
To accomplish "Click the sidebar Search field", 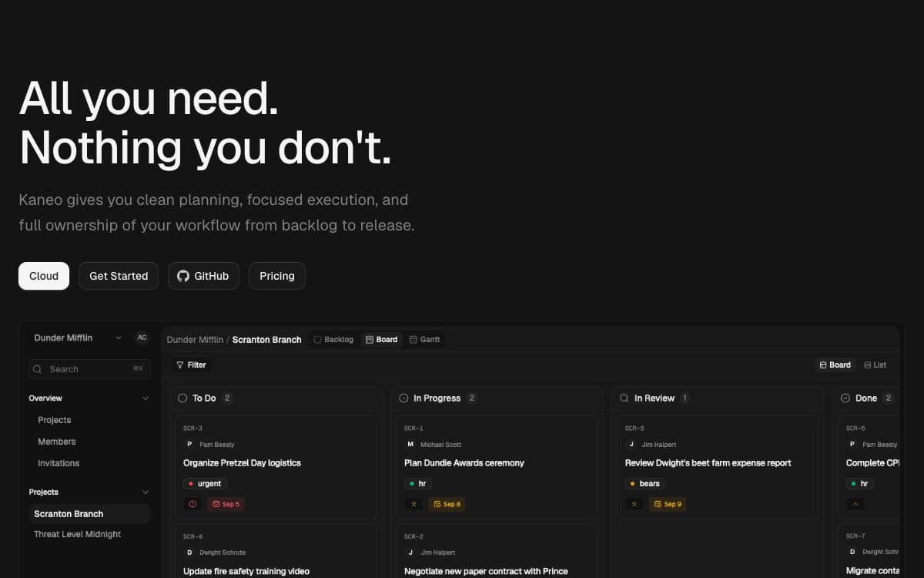I will pos(89,369).
